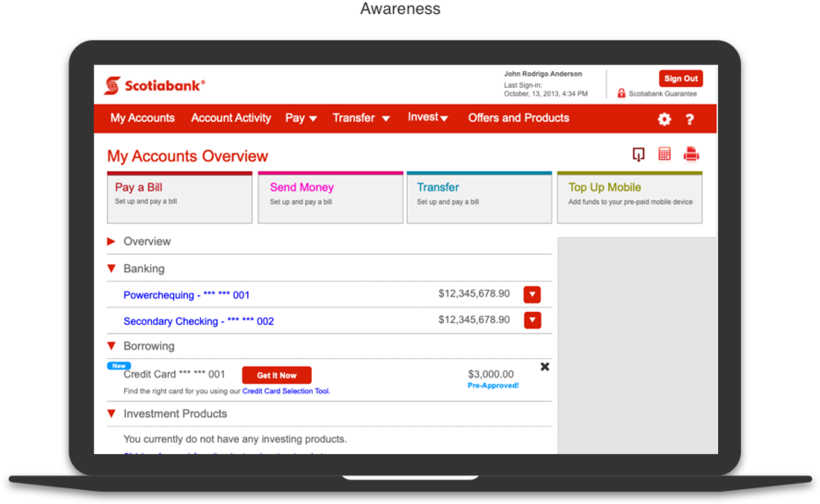The height and width of the screenshot is (504, 820).
Task: Click the Scotiabank logo
Action: (x=155, y=86)
